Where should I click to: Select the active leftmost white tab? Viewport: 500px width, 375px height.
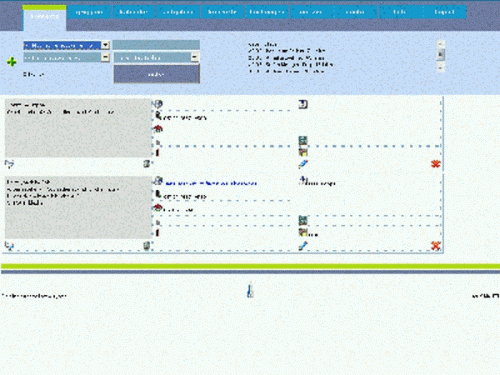point(44,18)
